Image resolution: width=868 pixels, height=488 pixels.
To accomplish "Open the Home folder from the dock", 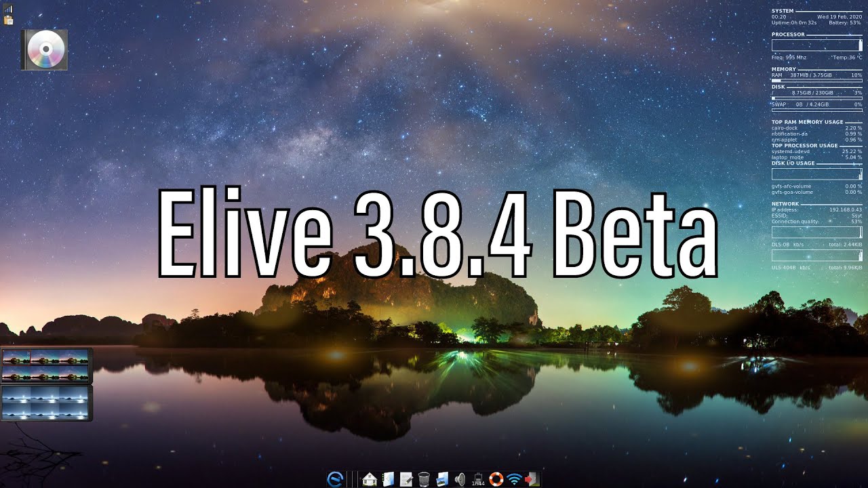I will click(370, 479).
